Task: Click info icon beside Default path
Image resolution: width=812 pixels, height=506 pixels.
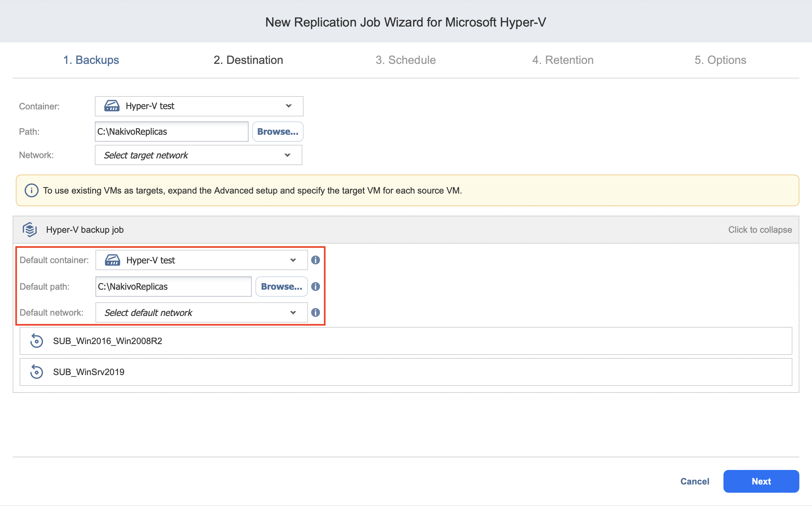Action: (x=315, y=287)
